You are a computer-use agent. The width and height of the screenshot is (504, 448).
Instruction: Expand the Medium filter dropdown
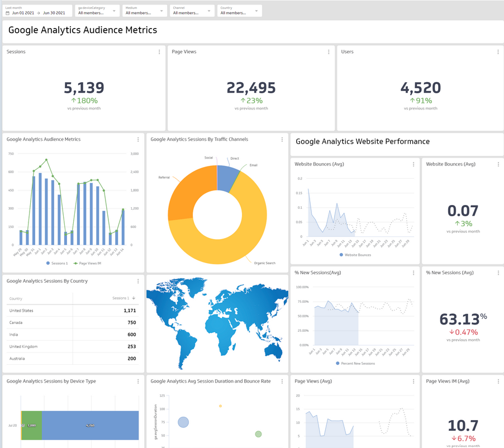(145, 11)
